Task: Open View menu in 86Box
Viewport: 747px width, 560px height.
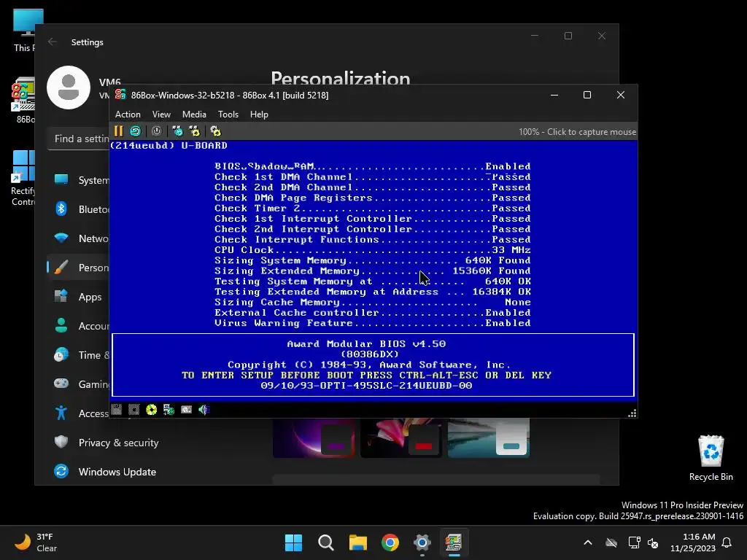Action: [161, 114]
